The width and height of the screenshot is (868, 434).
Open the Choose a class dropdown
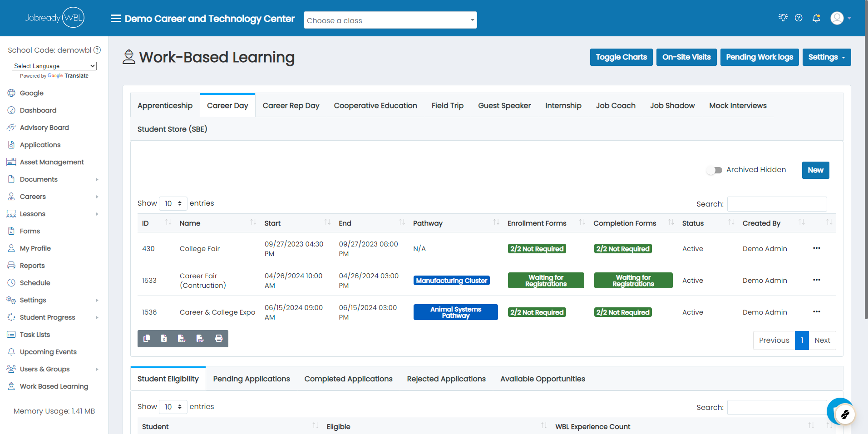(390, 20)
